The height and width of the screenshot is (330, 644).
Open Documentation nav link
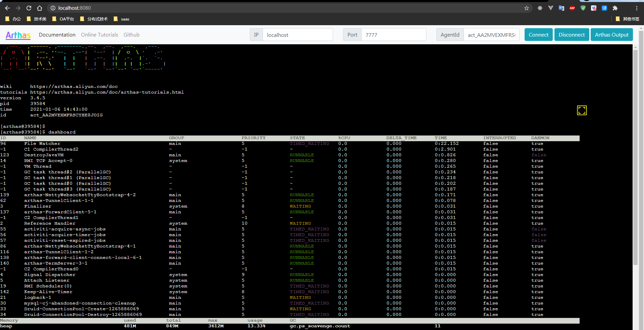click(57, 35)
